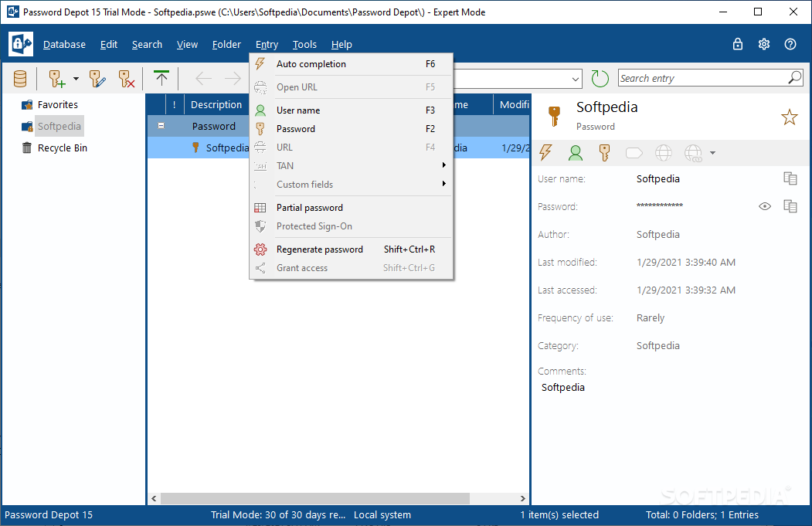Choose Password F2 menu entry
Viewport: 812px width, 526px height.
click(x=351, y=129)
